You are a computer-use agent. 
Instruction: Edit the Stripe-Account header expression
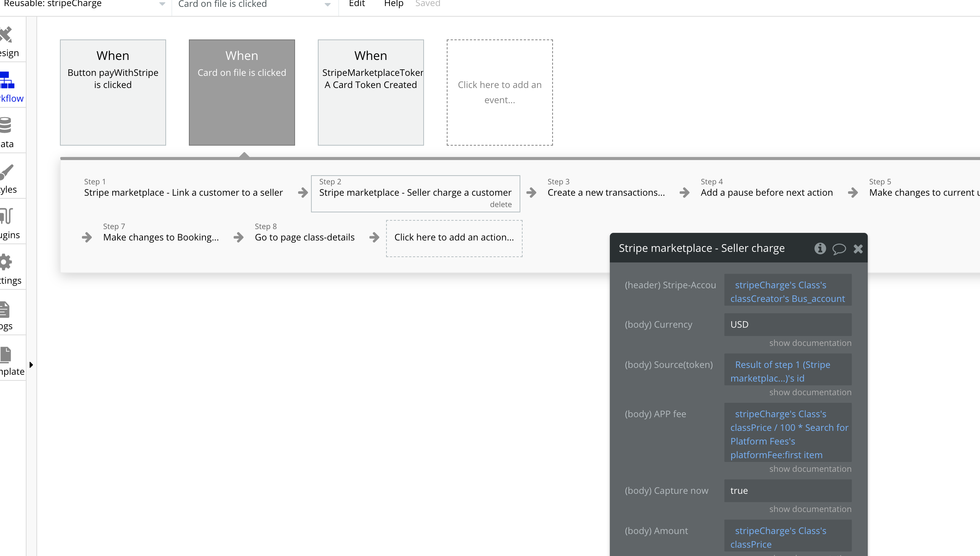click(788, 290)
